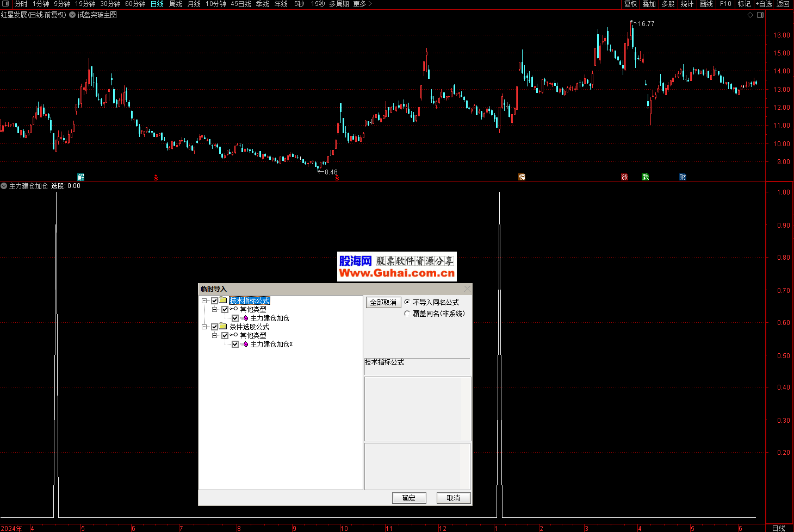Open the 多周期 view
The height and width of the screenshot is (532, 794).
click(x=339, y=4)
